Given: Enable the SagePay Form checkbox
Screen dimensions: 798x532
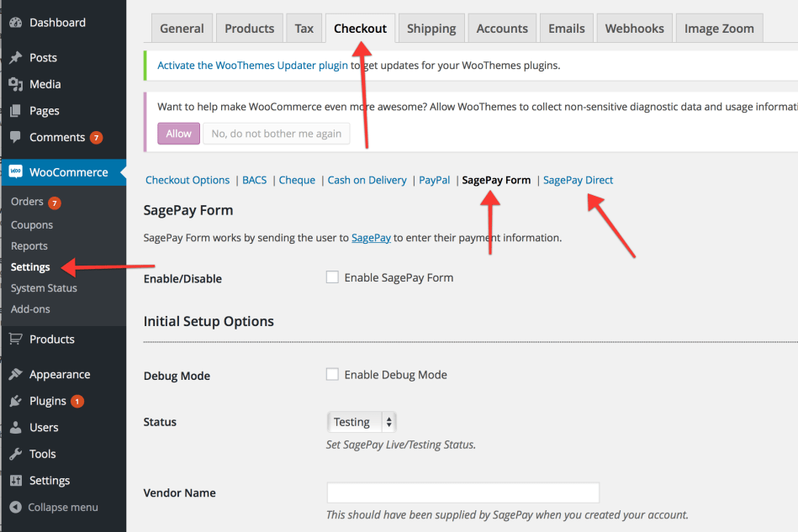Looking at the screenshot, I should pyautogui.click(x=332, y=277).
